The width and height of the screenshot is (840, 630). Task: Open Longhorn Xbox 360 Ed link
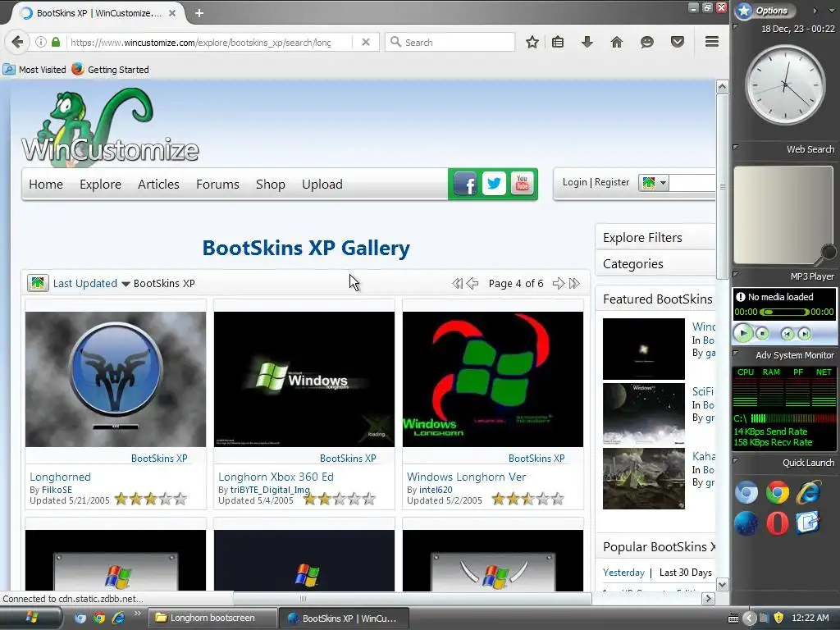pos(276,477)
